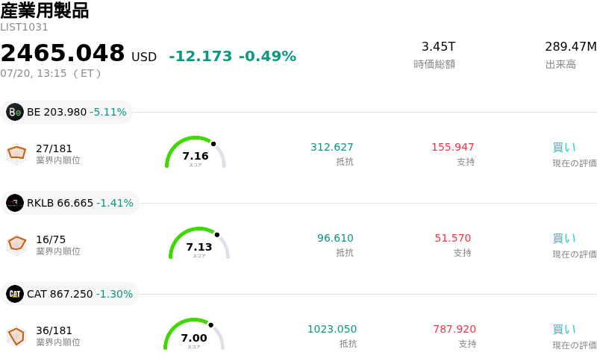
Task: Click the 産業用製品 list title
Action: (45, 10)
